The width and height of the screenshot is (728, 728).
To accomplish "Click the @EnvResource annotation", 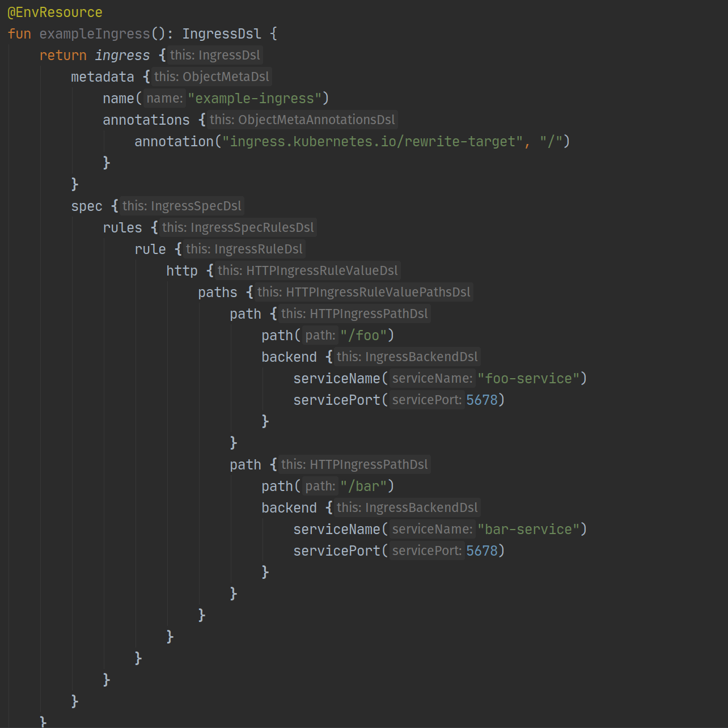I will [x=54, y=12].
